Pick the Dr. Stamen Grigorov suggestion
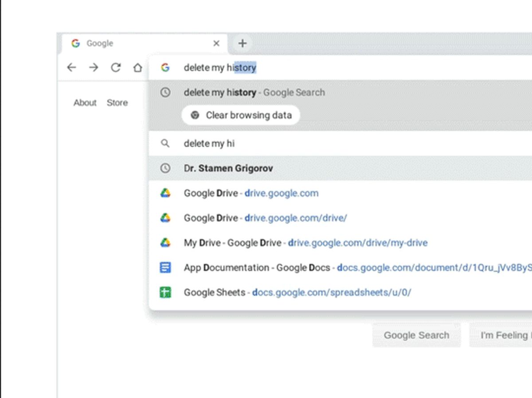The image size is (532, 398). tap(228, 168)
